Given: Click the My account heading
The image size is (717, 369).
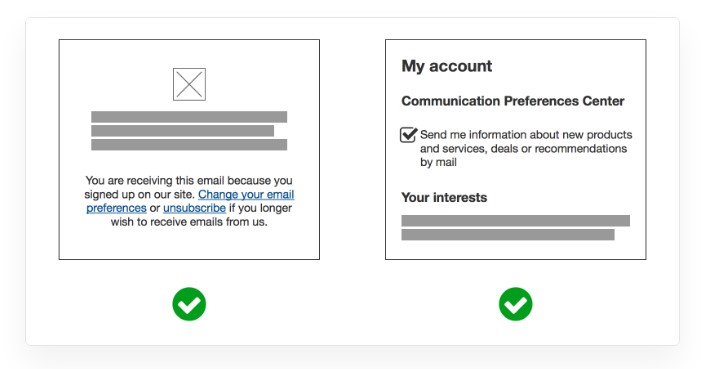Looking at the screenshot, I should point(447,66).
